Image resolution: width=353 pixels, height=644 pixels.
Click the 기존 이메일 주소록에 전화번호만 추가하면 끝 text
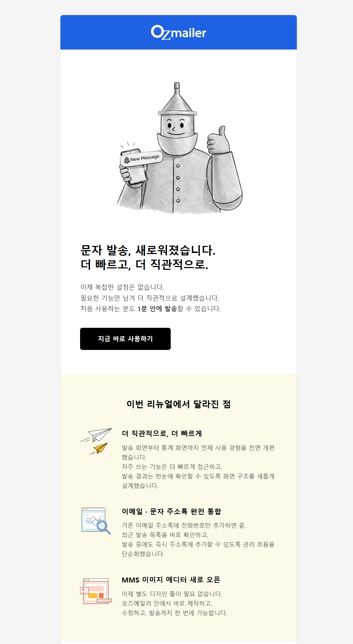pyautogui.click(x=184, y=525)
